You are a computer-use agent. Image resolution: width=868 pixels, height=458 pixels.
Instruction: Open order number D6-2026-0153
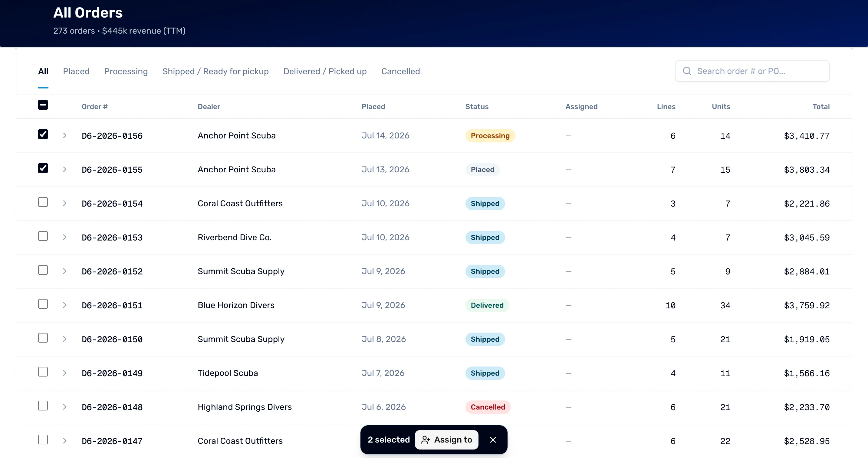coord(112,237)
